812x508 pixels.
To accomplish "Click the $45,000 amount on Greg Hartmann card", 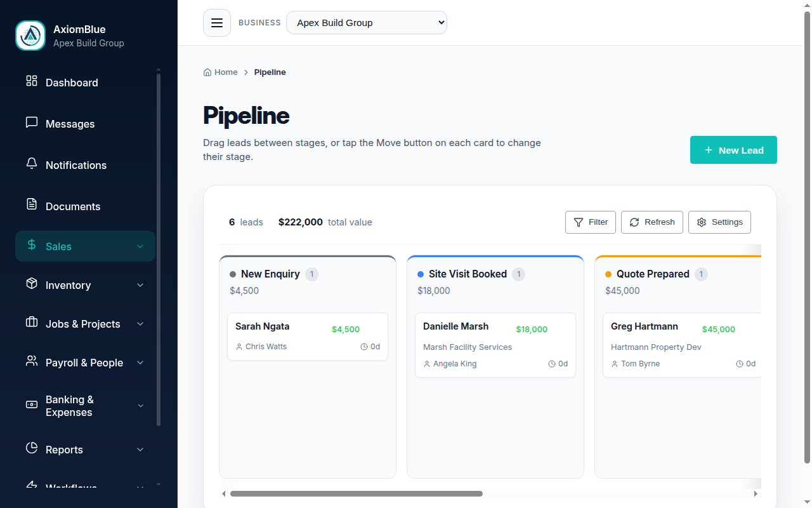I will [719, 330].
